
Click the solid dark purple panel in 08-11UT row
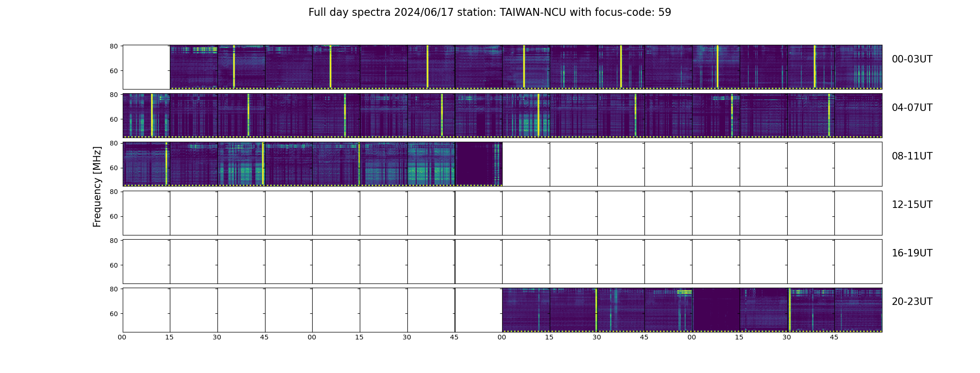pos(478,164)
